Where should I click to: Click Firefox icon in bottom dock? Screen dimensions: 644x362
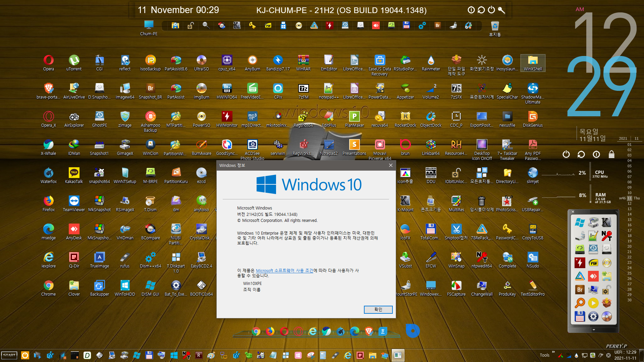click(x=270, y=331)
